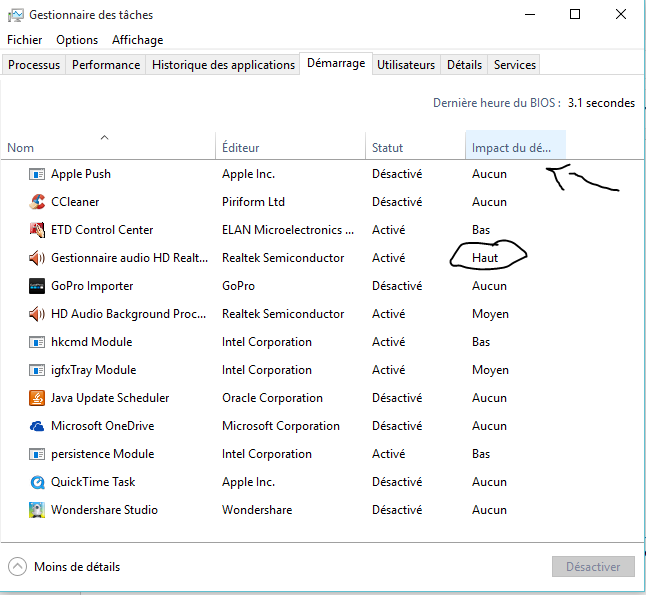Select the GoPro Importer name
Image resolution: width=646 pixels, height=595 pixels.
point(92,286)
